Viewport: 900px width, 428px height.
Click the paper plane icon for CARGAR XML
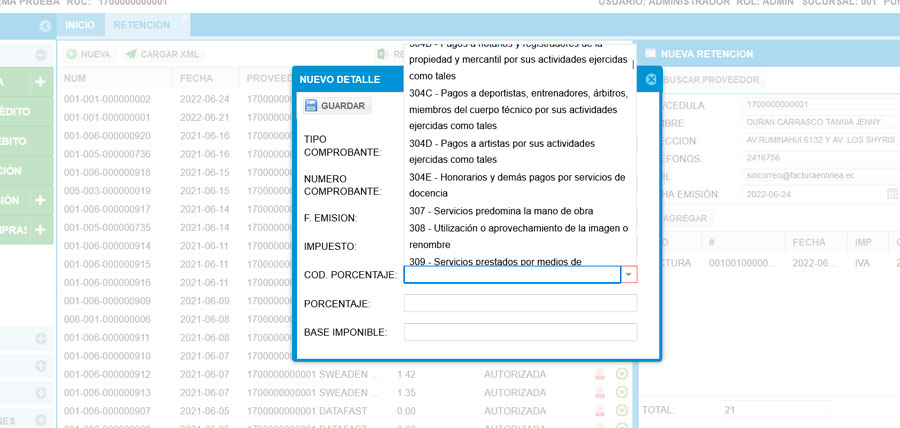pos(131,54)
